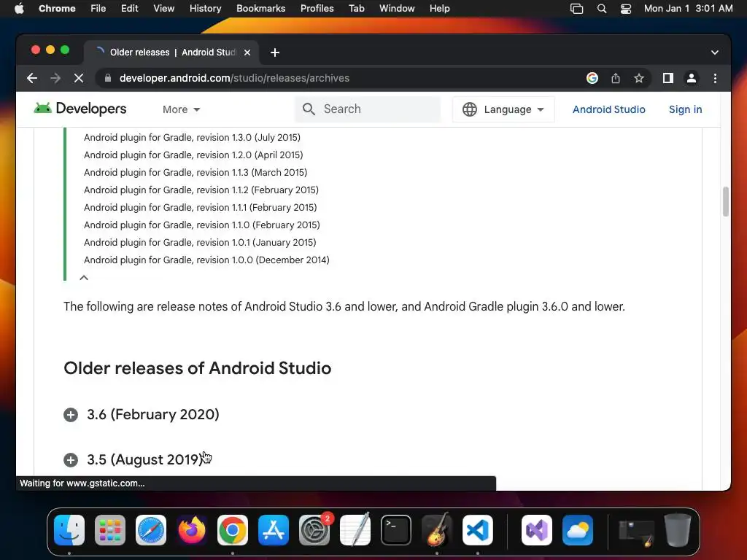
Task: Launch Visual Studio Code from the dock
Action: (x=478, y=530)
